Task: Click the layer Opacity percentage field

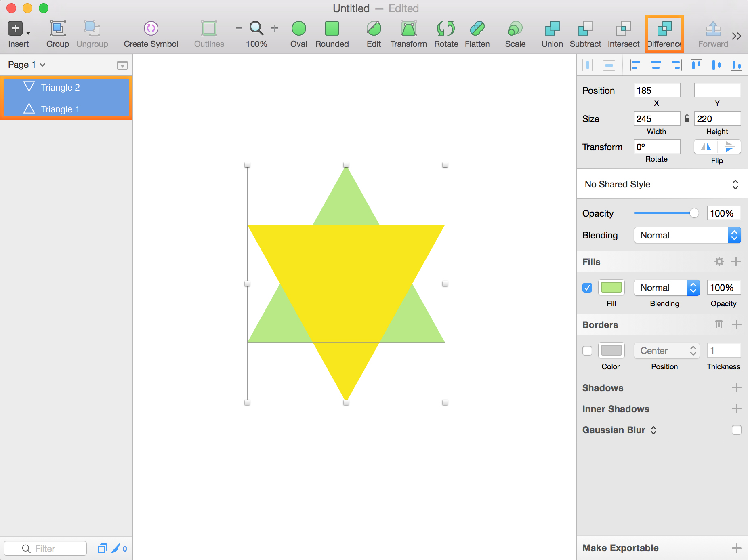Action: pyautogui.click(x=724, y=213)
